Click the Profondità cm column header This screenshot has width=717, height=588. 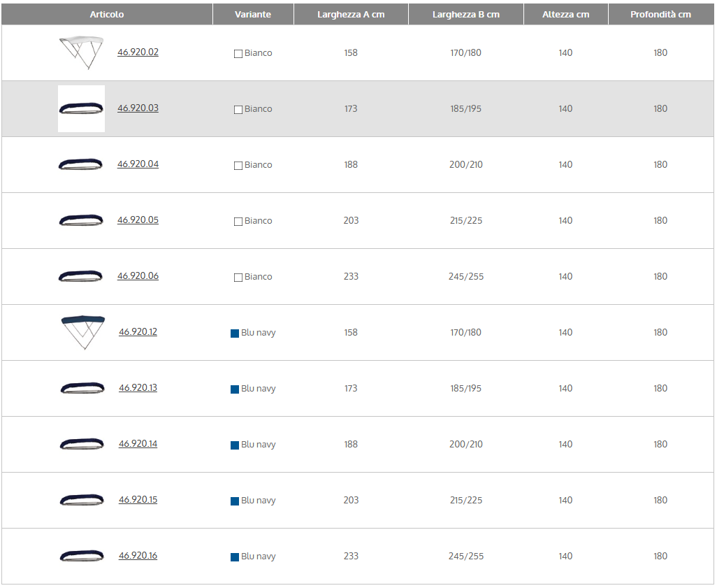(660, 15)
